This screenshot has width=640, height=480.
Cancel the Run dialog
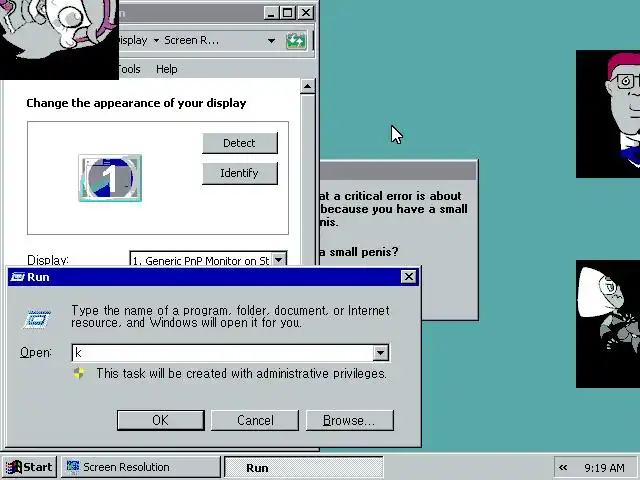click(255, 420)
